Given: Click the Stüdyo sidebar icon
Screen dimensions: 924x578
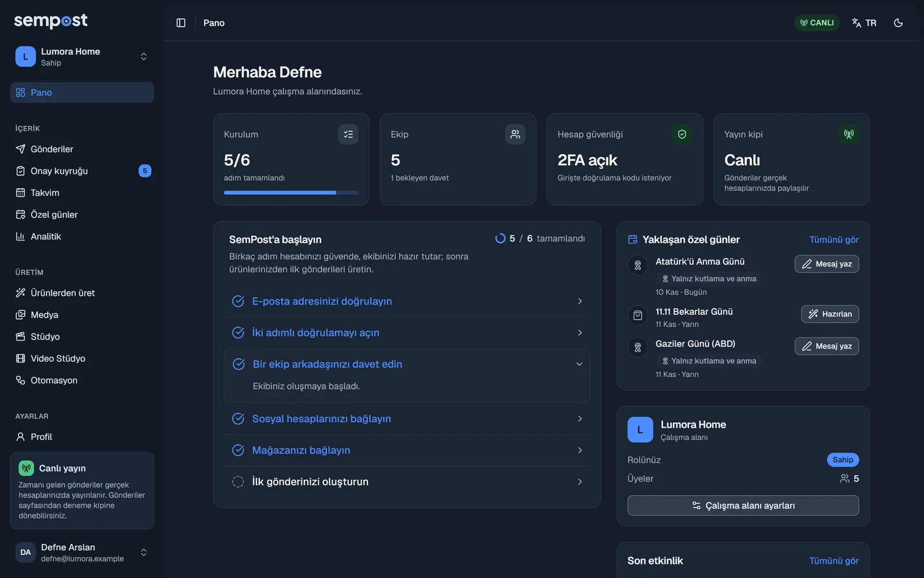Looking at the screenshot, I should (x=21, y=336).
